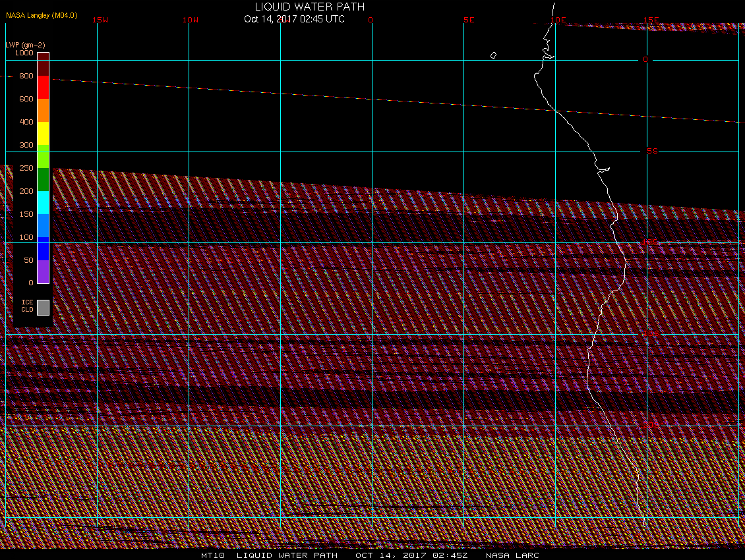
Task: Click the 'LIQUID WATER PATH' title text
Action: pyautogui.click(x=310, y=7)
